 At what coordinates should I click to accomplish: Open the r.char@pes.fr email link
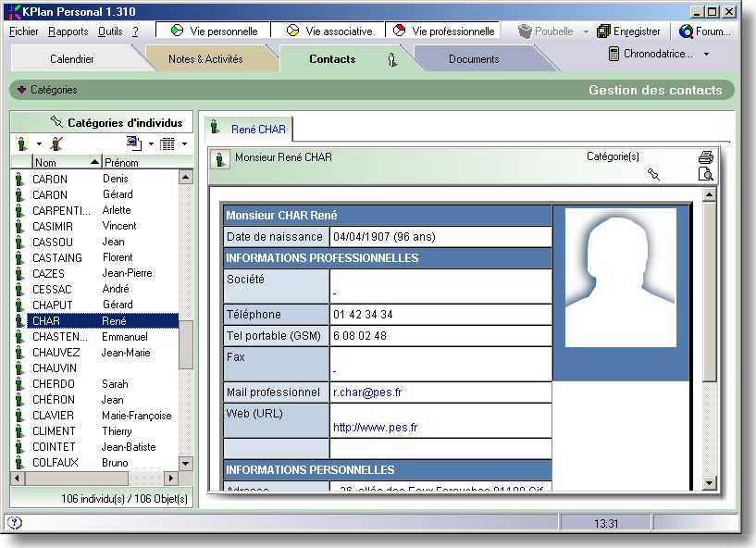pos(367,392)
